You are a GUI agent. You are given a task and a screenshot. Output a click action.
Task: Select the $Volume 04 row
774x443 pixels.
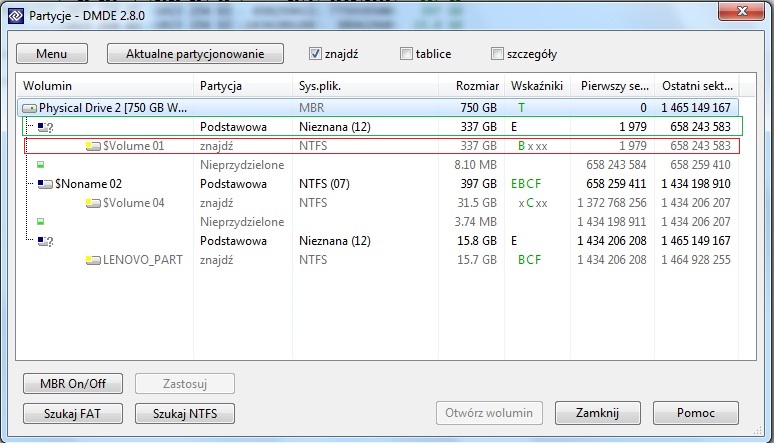[x=378, y=203]
